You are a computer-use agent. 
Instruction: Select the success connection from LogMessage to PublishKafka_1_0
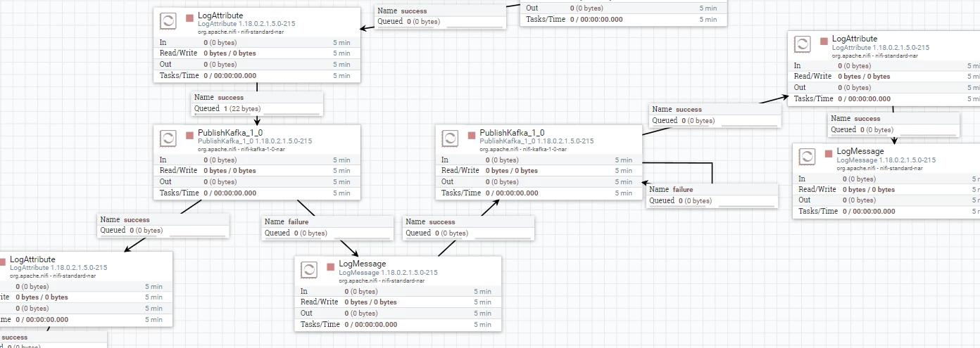[x=469, y=227]
